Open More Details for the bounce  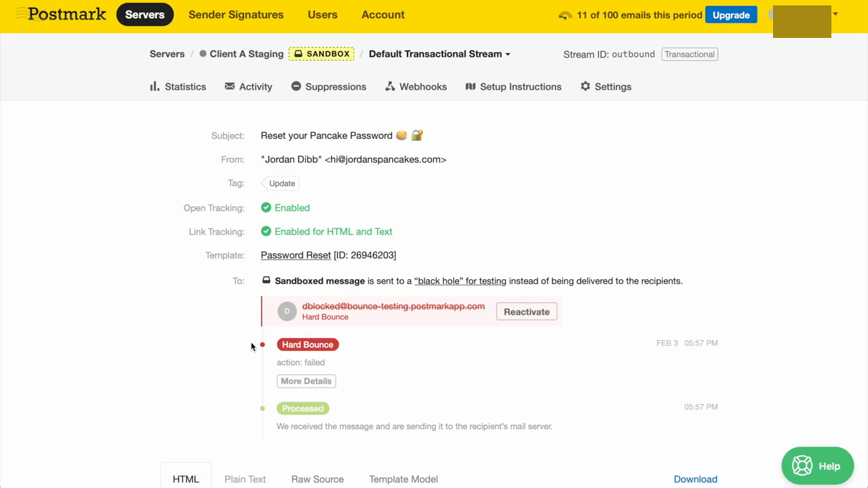pos(306,381)
